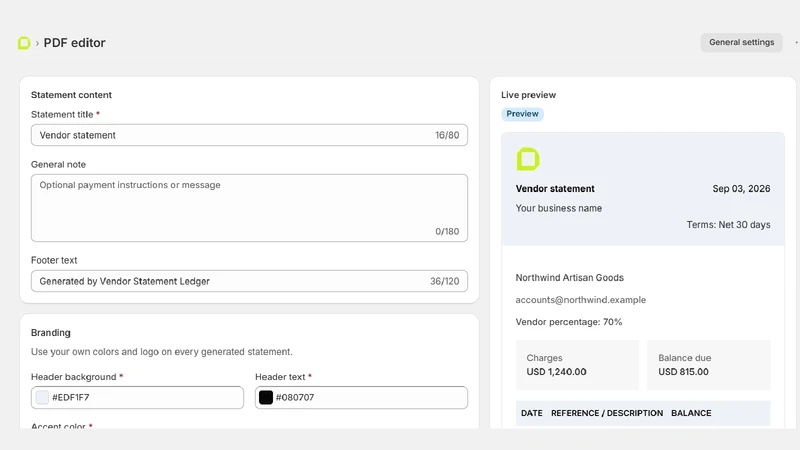Click the accounts@northwind.example email
Viewport: 800px width, 450px height.
point(581,300)
